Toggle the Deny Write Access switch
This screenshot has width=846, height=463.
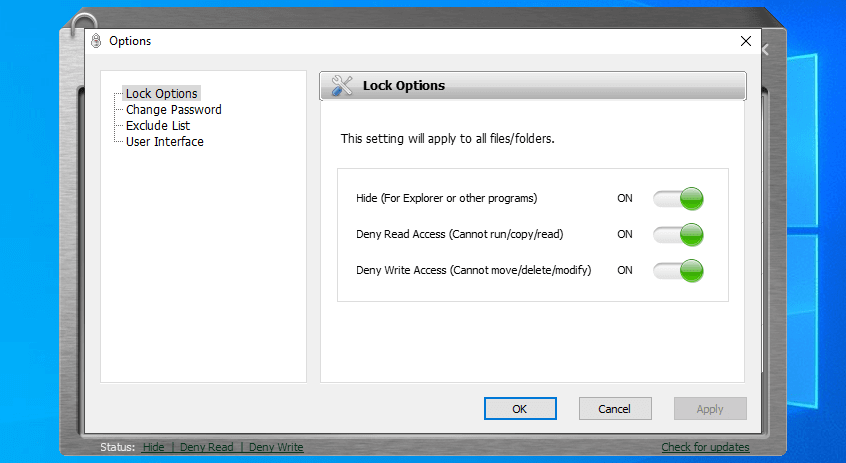[x=678, y=271]
